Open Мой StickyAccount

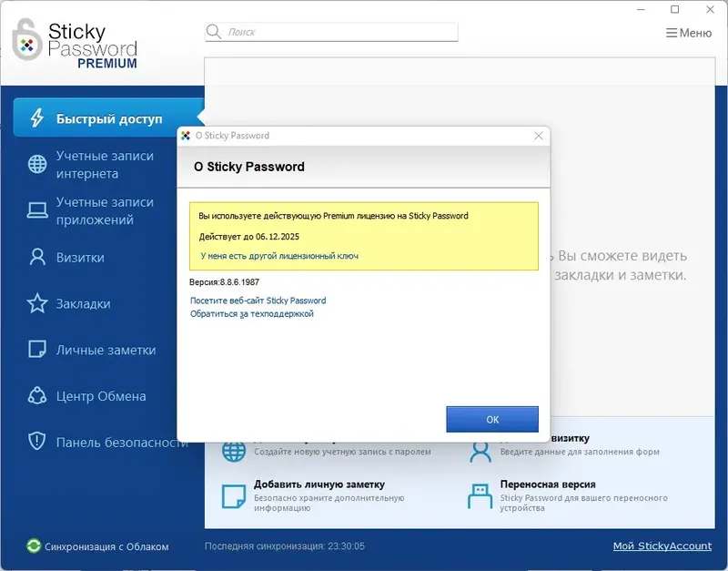click(x=662, y=546)
